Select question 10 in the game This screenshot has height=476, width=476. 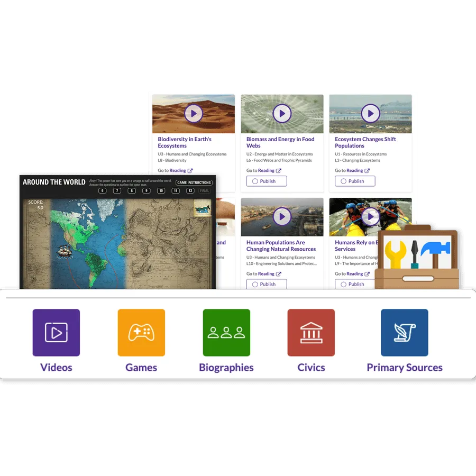tap(161, 190)
